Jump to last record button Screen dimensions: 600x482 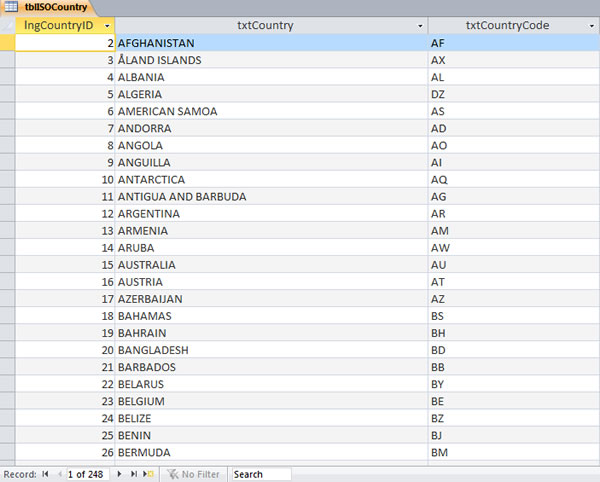coord(135,474)
